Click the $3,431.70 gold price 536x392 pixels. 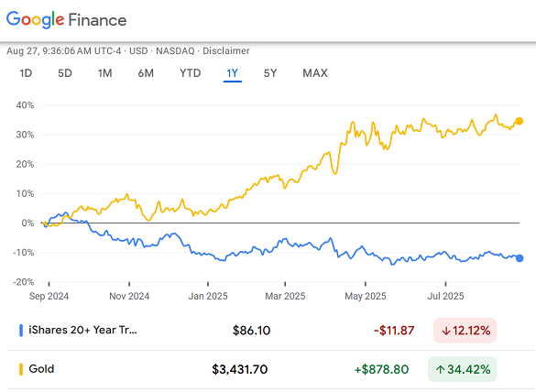[x=240, y=369]
